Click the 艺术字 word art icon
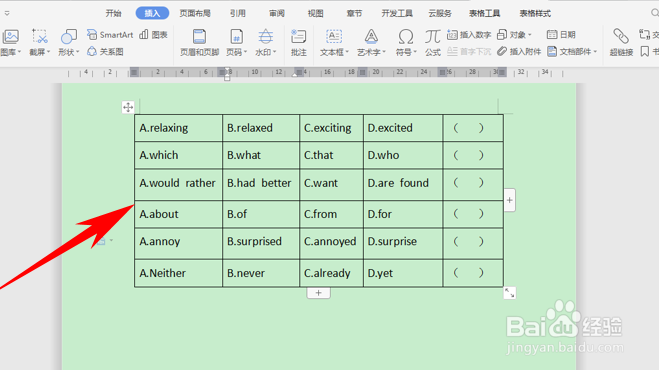The height and width of the screenshot is (370, 659). (371, 37)
